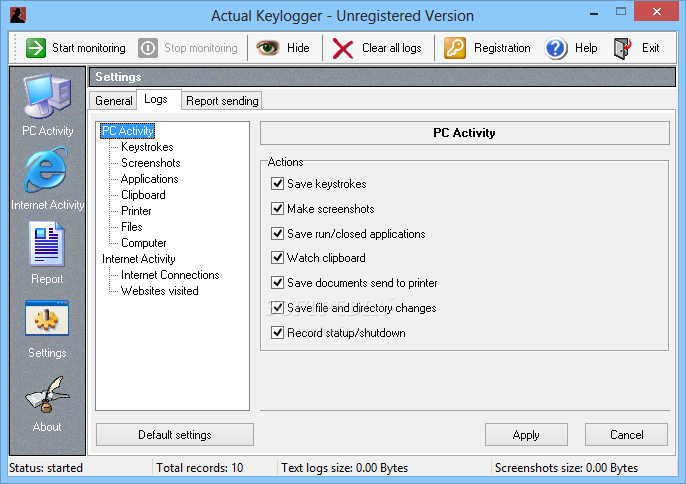Click the Cancel button
The width and height of the screenshot is (686, 484).
coord(626,435)
